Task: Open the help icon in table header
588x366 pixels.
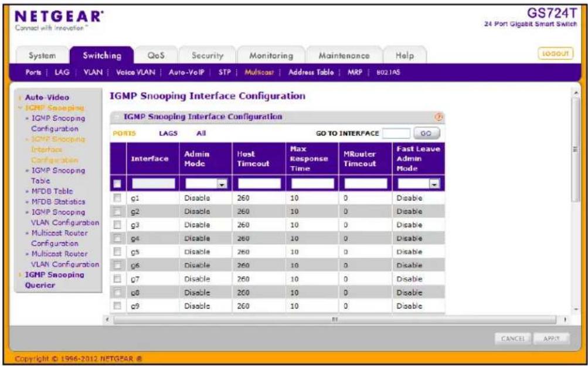Action: click(x=439, y=117)
